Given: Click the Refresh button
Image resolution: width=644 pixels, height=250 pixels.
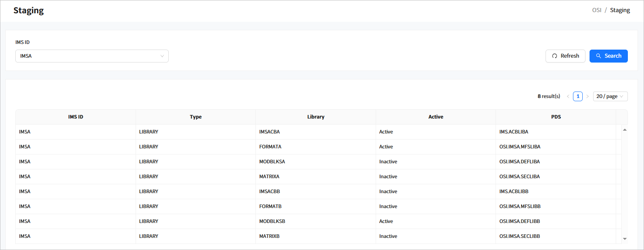Looking at the screenshot, I should 565,56.
